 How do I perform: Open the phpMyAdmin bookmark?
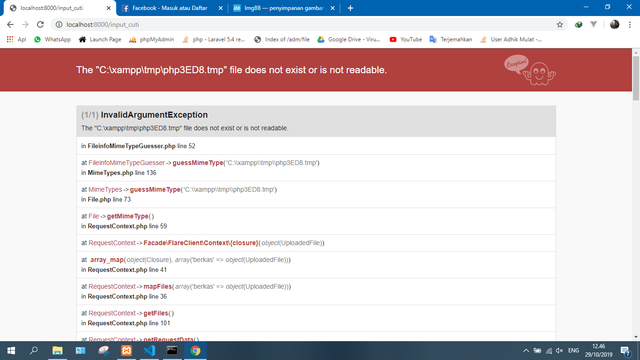[x=152, y=40]
